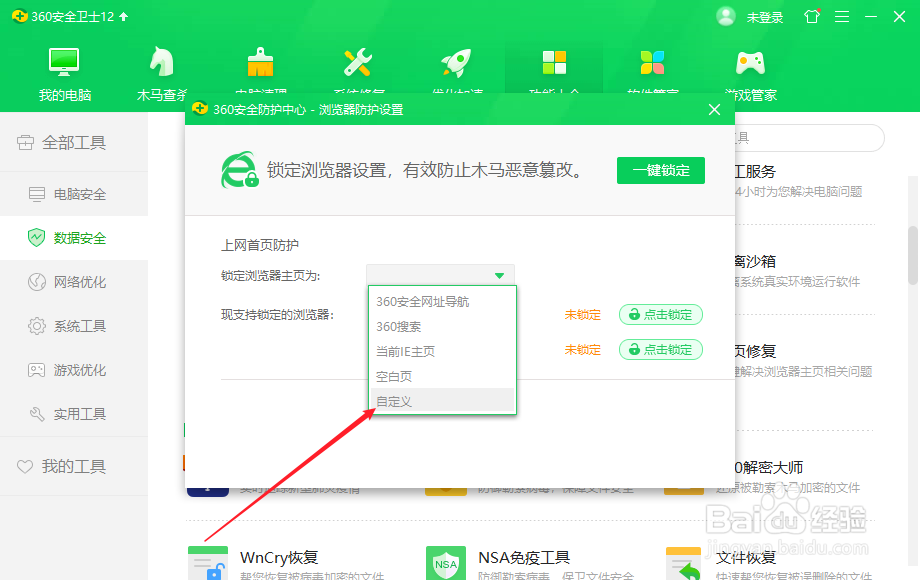Click the second 未锁定 status text
This screenshot has height=580, width=920.
pos(583,350)
